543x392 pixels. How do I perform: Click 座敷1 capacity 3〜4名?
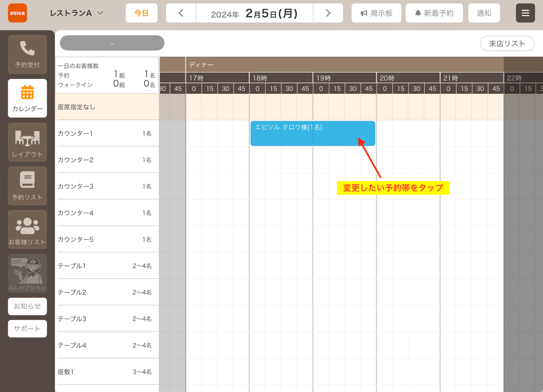point(142,372)
